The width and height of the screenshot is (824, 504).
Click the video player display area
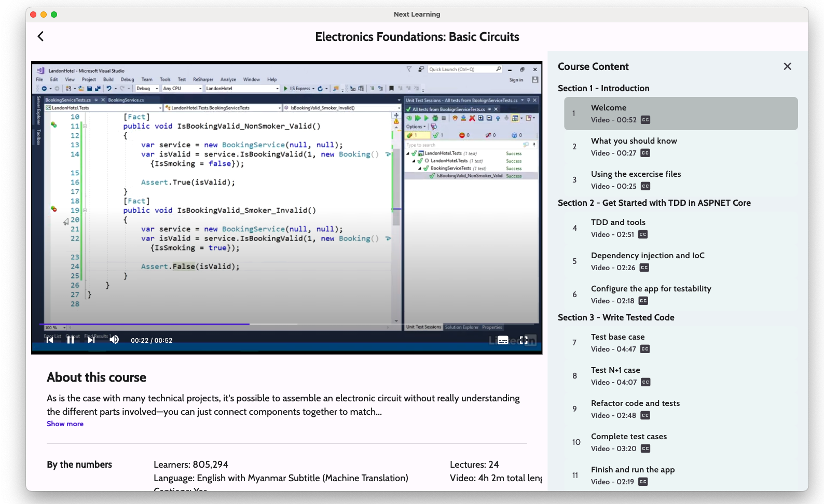pos(286,197)
